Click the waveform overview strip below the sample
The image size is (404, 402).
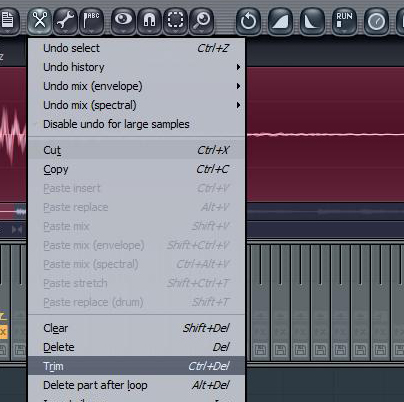(325, 211)
